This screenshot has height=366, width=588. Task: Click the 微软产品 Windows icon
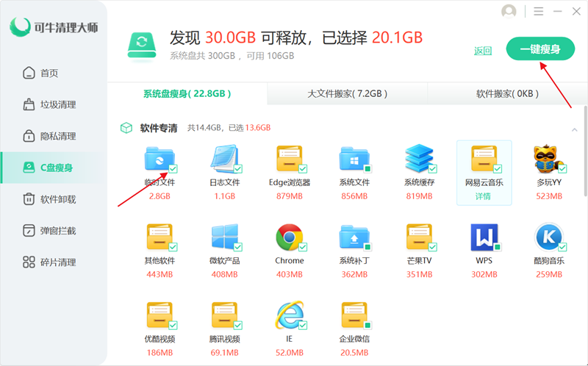pos(224,237)
